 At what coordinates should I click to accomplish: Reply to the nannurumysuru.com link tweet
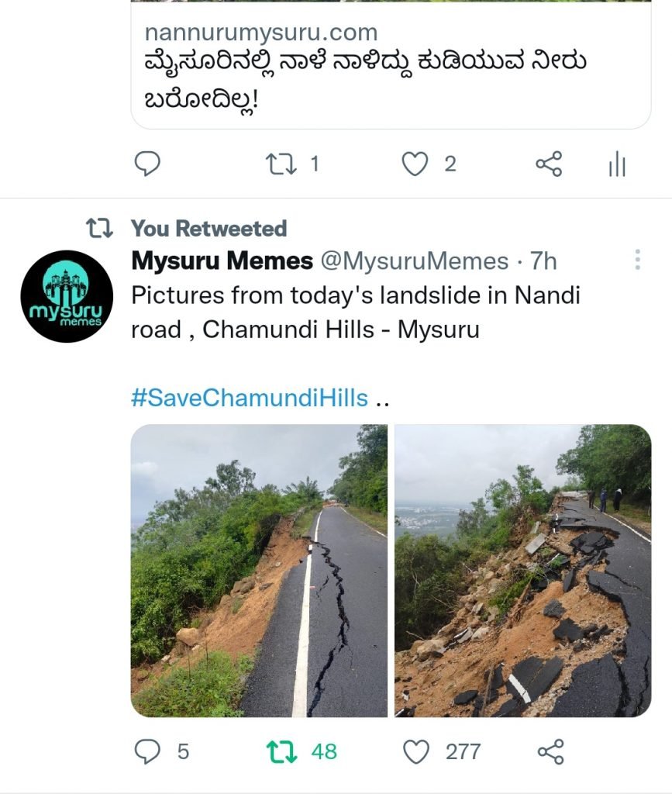tap(148, 164)
